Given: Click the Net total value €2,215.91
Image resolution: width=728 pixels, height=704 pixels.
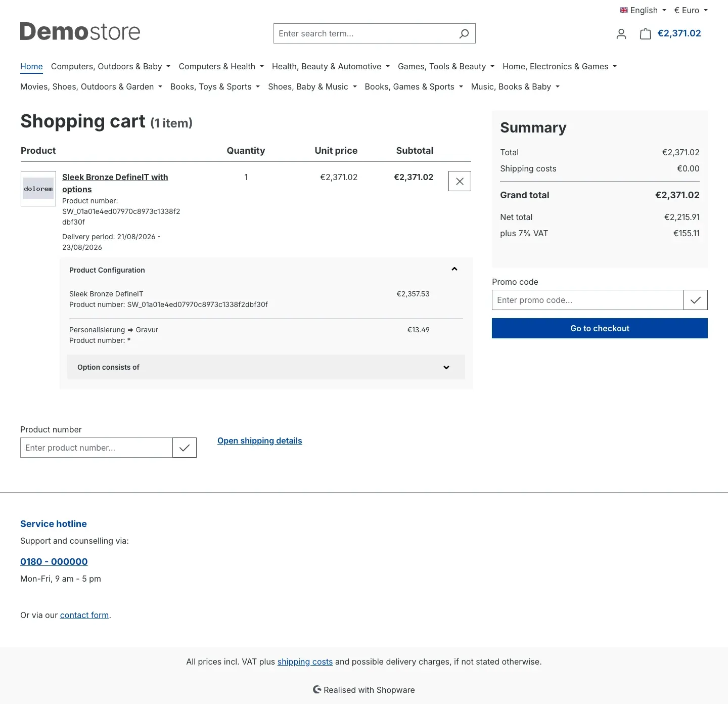Looking at the screenshot, I should point(682,217).
